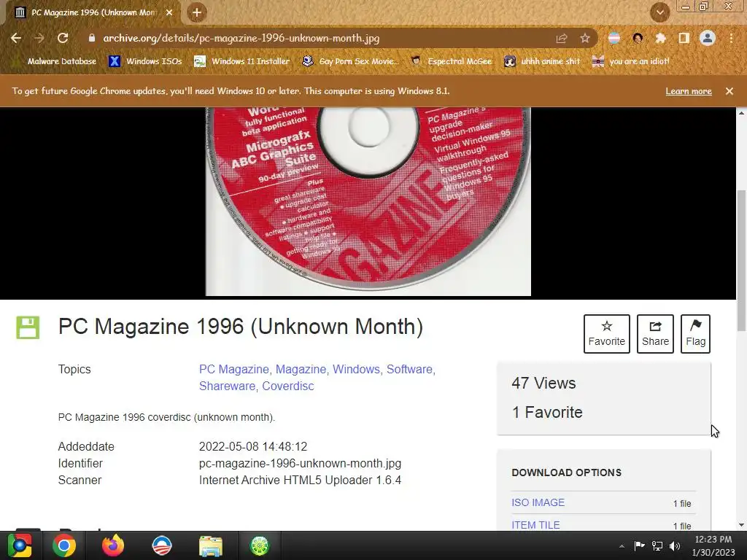
Task: Open the new tab plus button
Action: tap(197, 13)
